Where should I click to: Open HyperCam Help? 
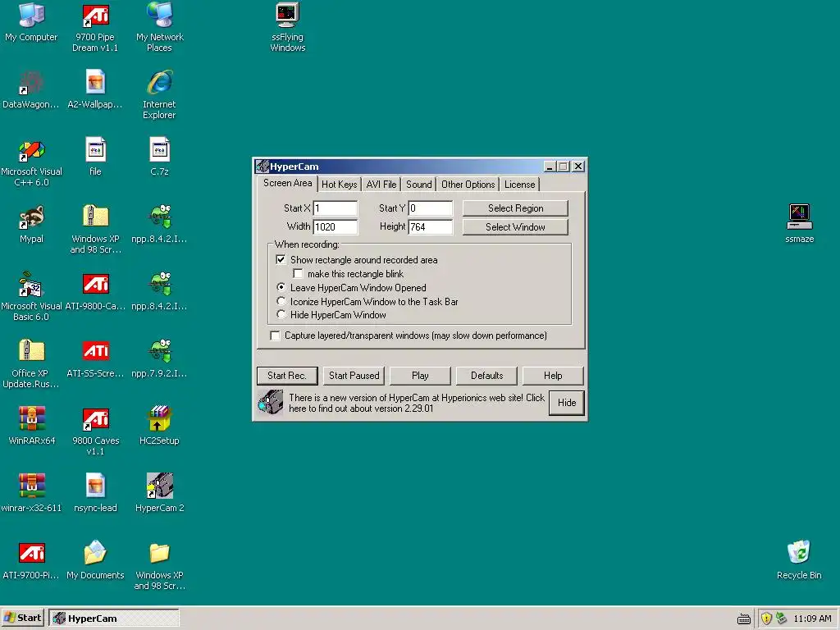(x=553, y=376)
